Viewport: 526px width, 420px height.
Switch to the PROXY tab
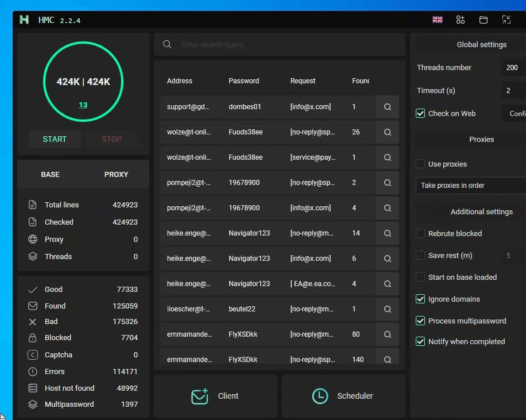click(x=116, y=175)
